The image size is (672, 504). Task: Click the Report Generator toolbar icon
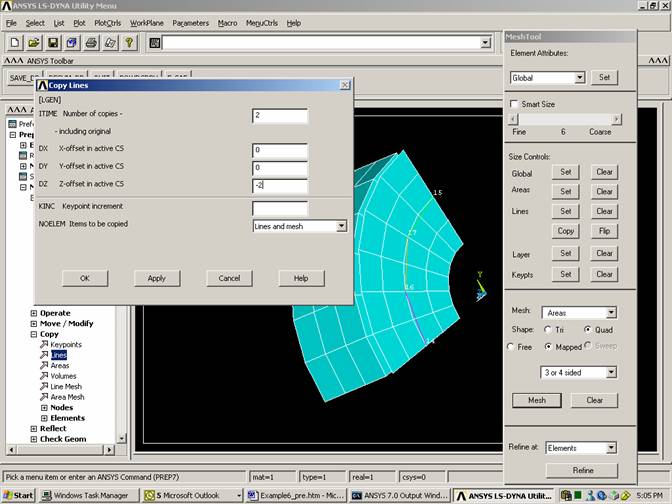[109, 43]
